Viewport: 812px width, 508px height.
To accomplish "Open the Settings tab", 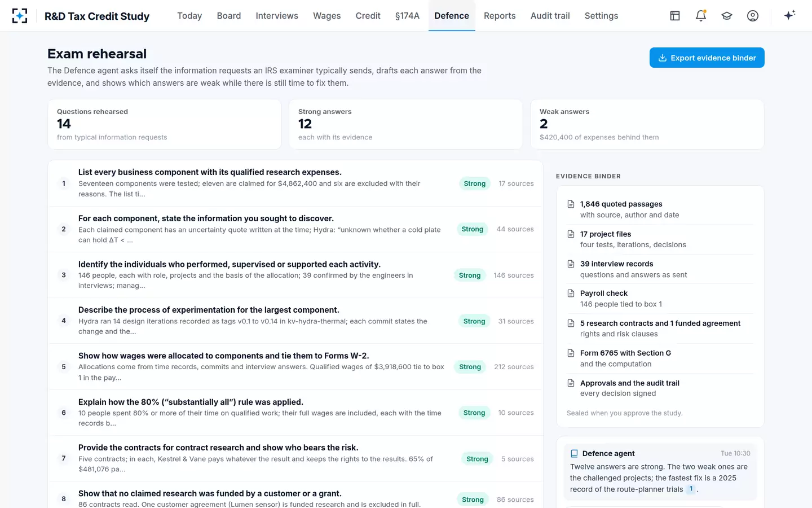I will click(x=602, y=16).
